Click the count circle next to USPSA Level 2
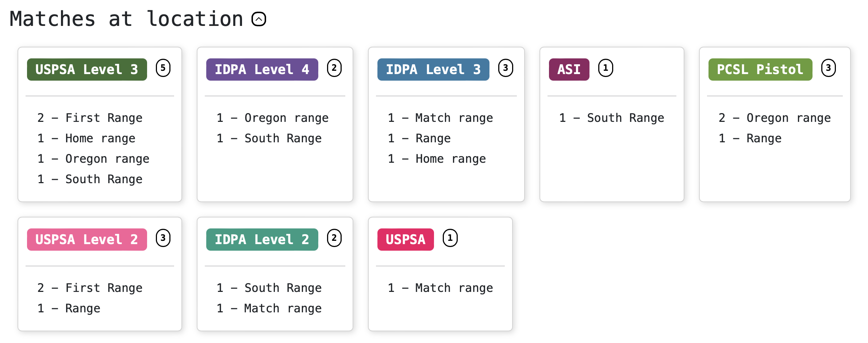 163,238
